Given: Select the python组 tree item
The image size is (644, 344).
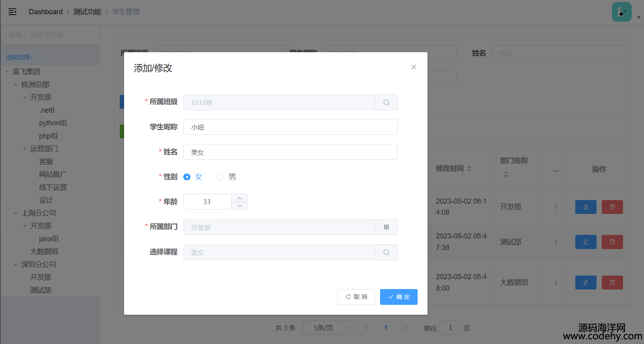Looking at the screenshot, I should tap(53, 123).
